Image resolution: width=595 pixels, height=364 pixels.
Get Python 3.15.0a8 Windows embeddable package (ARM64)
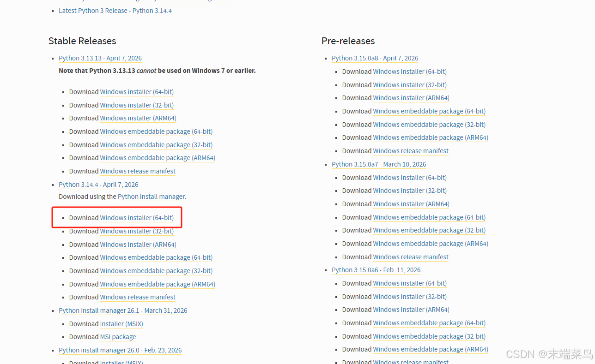(x=431, y=137)
